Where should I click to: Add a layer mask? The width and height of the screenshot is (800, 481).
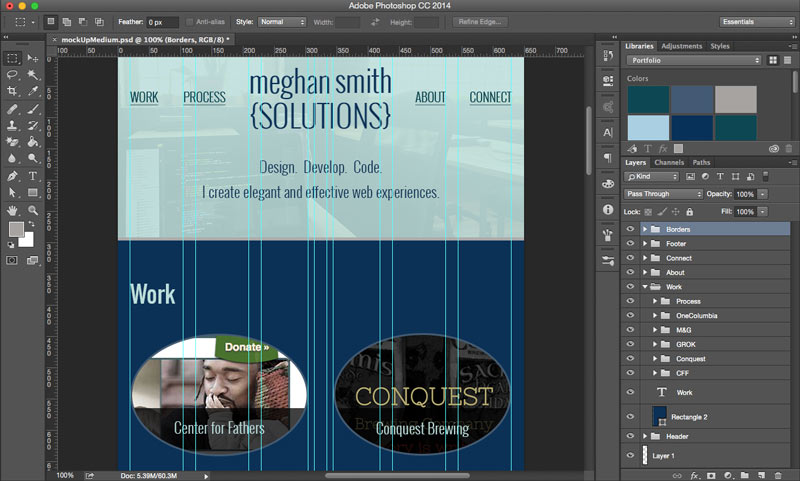coord(711,475)
